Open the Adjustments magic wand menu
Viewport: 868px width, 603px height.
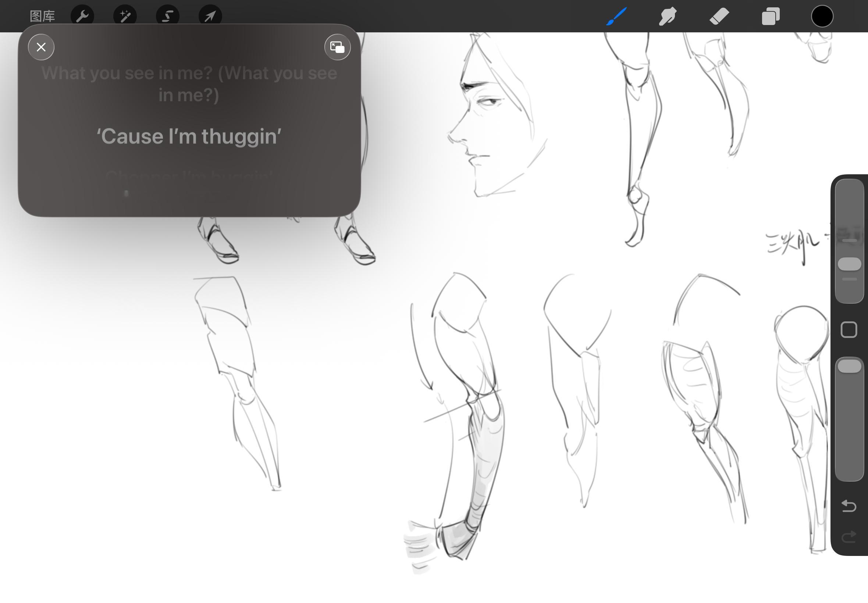[x=125, y=16]
